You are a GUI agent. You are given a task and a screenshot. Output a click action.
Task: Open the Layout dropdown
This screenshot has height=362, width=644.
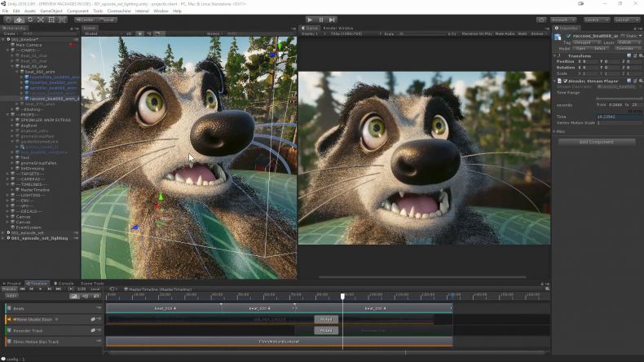(626, 20)
